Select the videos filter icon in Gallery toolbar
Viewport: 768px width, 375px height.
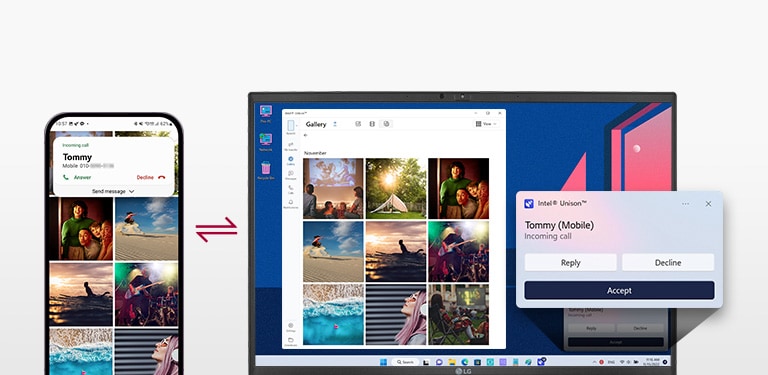(372, 124)
